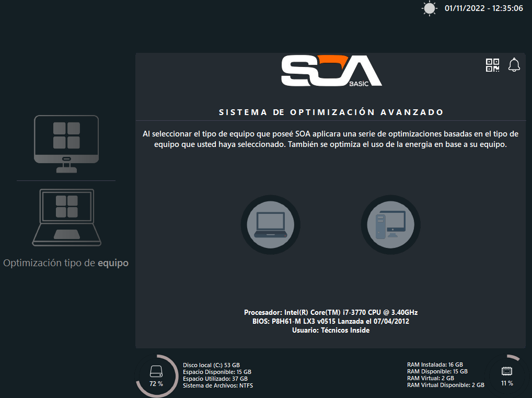
Task: Click the RAM chip icon in gauge
Action: [x=507, y=371]
